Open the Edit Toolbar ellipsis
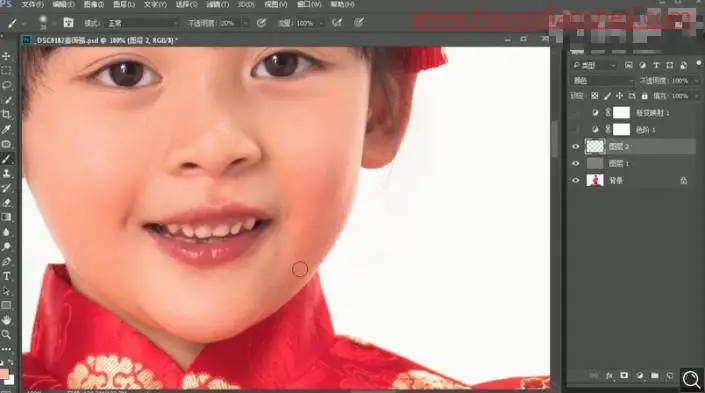 [6, 349]
